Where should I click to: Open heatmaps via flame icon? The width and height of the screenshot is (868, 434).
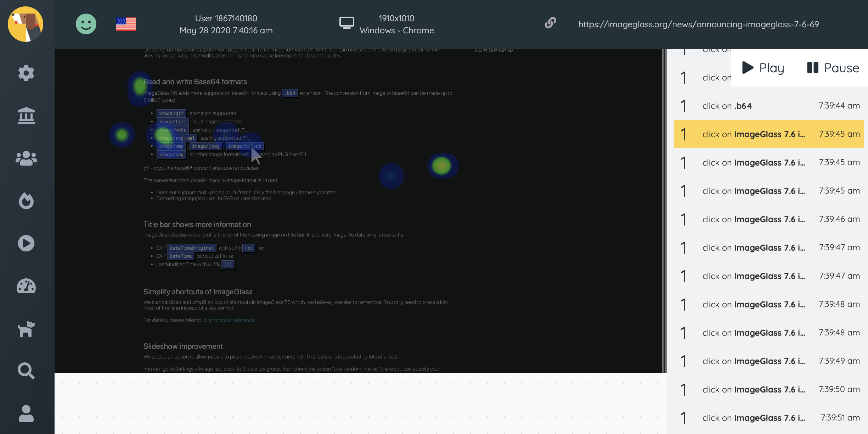[x=26, y=201]
